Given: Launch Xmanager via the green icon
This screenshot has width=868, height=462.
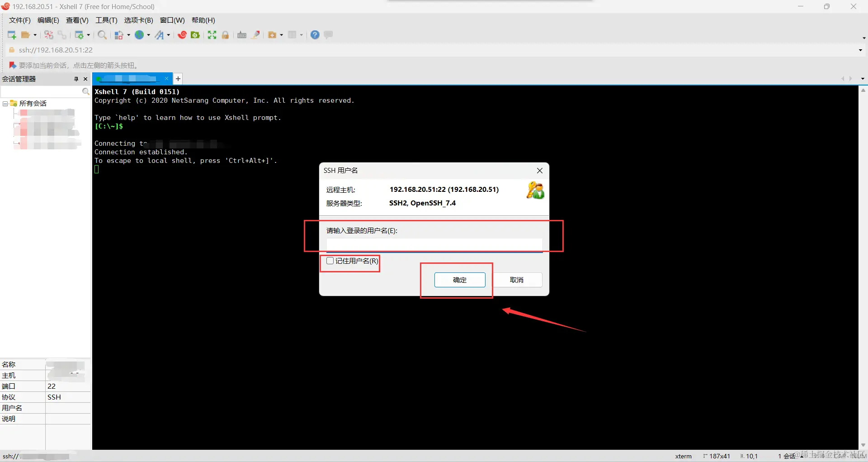Looking at the screenshot, I should [195, 35].
